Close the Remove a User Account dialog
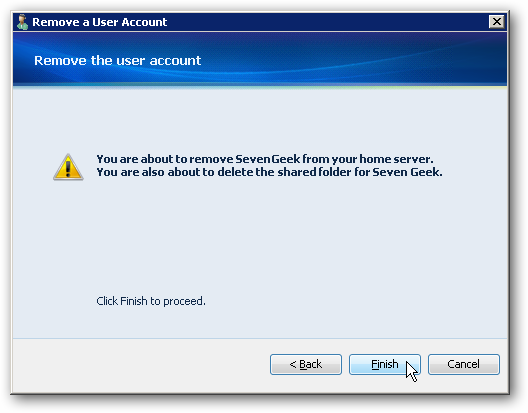Viewport: 528px width, 413px height. pyautogui.click(x=496, y=22)
